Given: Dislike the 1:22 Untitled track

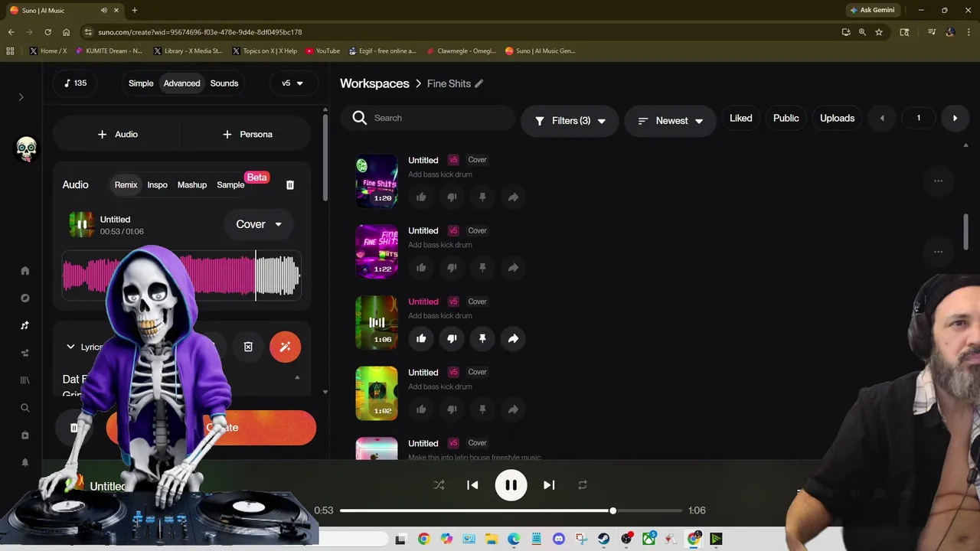Looking at the screenshot, I should (452, 268).
